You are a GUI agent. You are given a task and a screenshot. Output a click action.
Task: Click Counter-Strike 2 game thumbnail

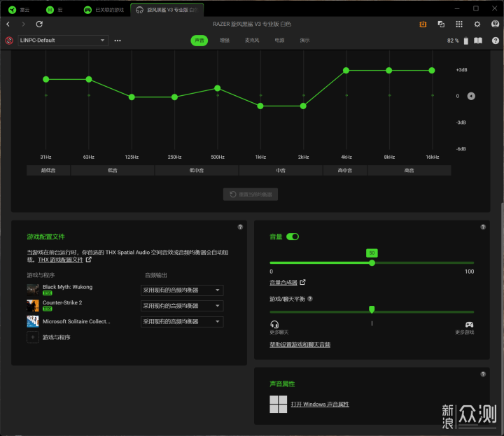tap(33, 306)
